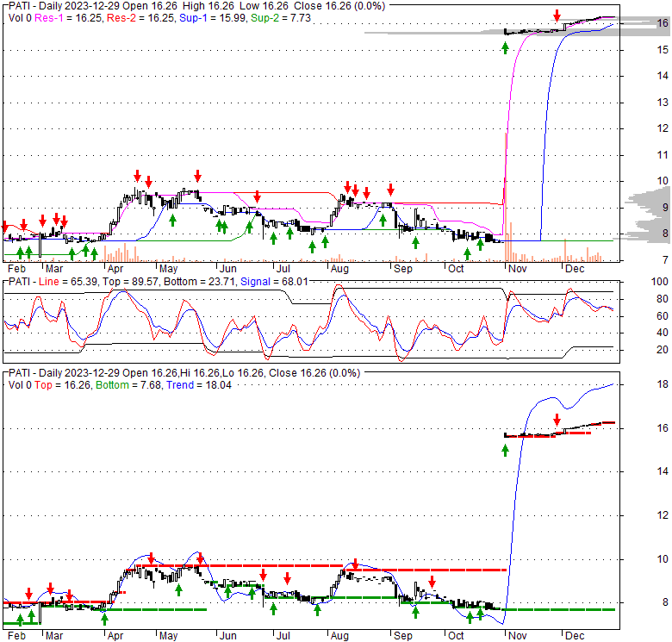This screenshot has width=672, height=642.
Task: Click the Dec label on the top chart's axis
Action: tap(575, 269)
